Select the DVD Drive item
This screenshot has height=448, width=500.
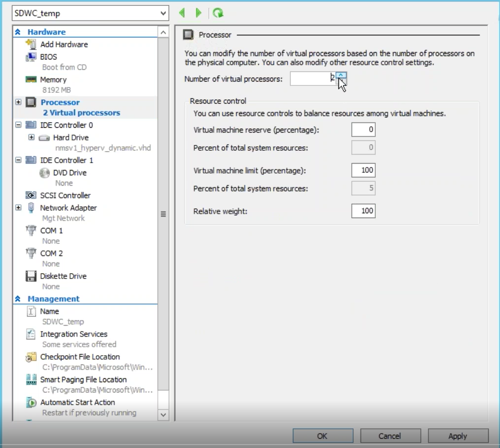coord(70,172)
